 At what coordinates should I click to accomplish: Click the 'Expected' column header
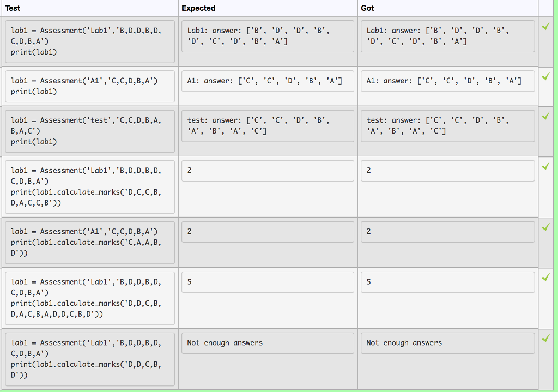pyautogui.click(x=198, y=8)
